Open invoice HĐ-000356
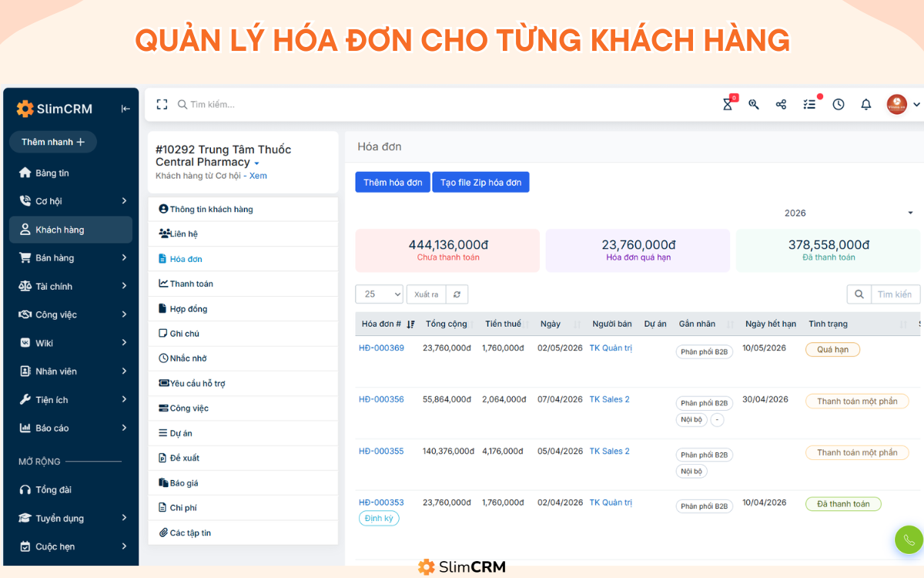The height and width of the screenshot is (578, 924). coord(381,399)
